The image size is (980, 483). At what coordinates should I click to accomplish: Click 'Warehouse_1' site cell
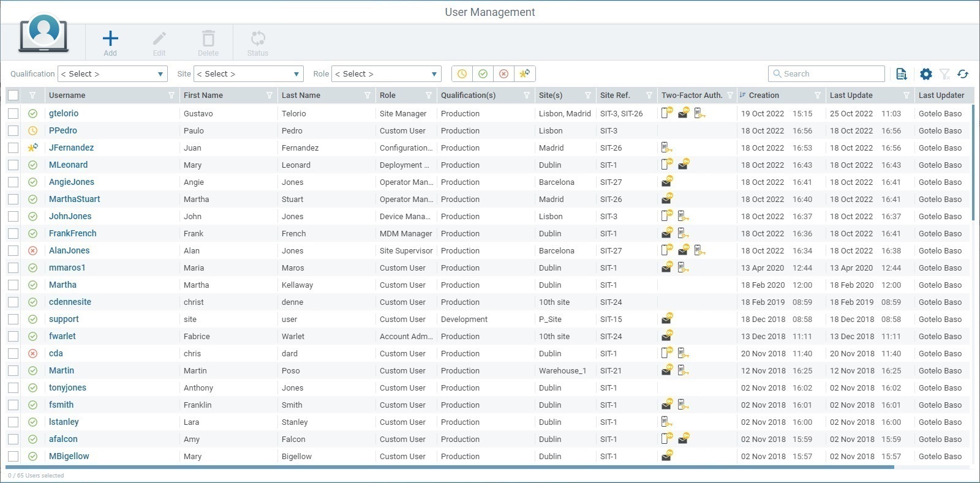pos(563,370)
